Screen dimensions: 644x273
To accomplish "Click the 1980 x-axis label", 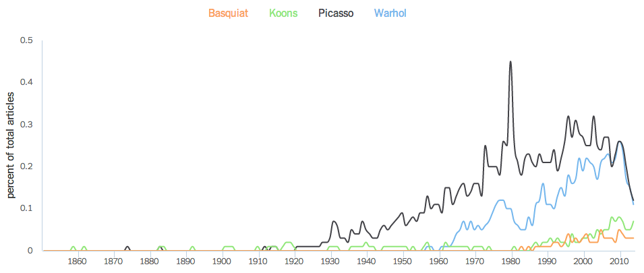I will (511, 262).
